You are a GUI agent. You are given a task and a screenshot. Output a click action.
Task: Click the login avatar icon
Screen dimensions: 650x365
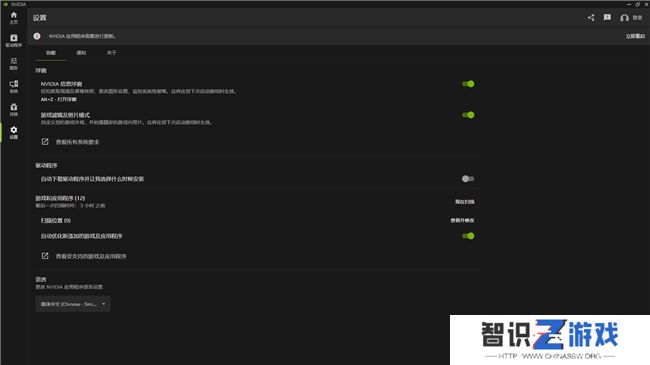(624, 18)
